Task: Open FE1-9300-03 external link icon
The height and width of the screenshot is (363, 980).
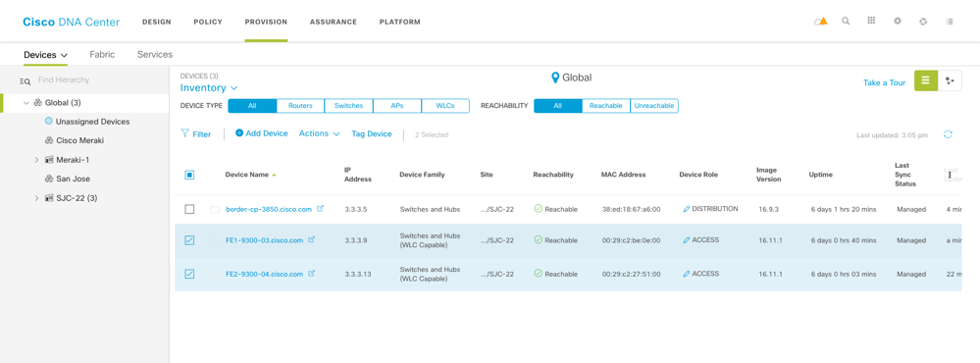Action: [x=312, y=239]
